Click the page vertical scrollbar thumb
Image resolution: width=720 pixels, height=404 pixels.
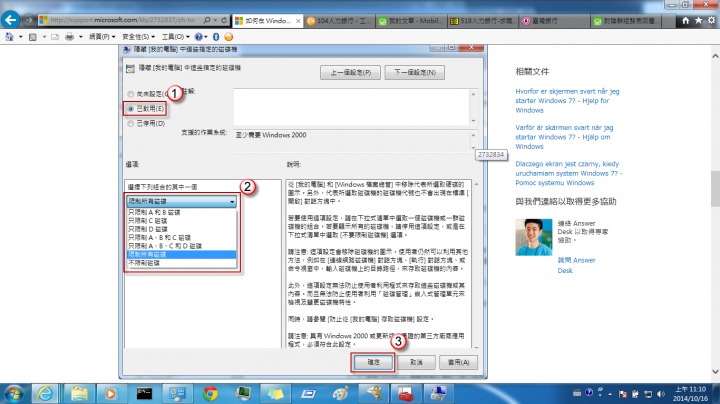point(715,189)
